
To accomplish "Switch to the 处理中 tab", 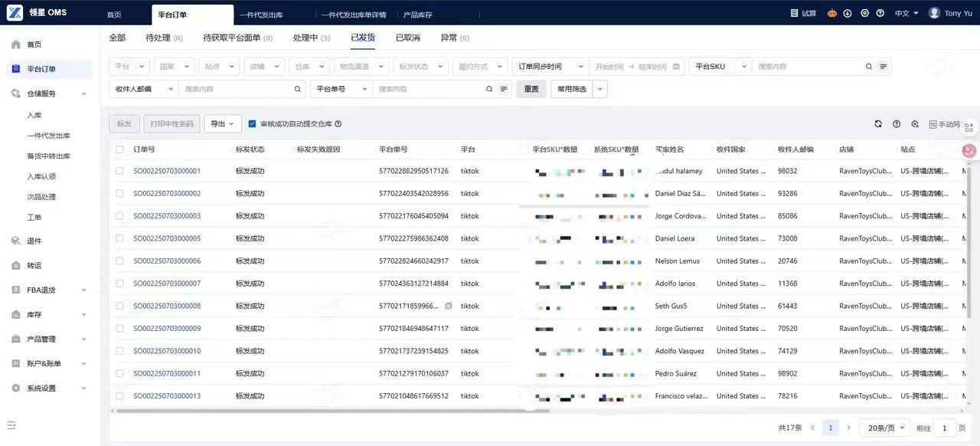I will coord(311,38).
